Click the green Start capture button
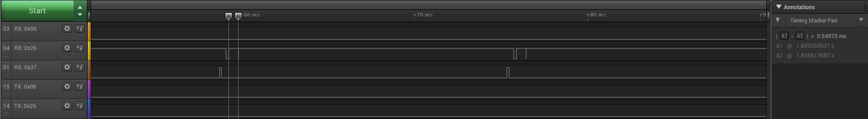Viewport: 868px width, 119px height. click(x=37, y=11)
